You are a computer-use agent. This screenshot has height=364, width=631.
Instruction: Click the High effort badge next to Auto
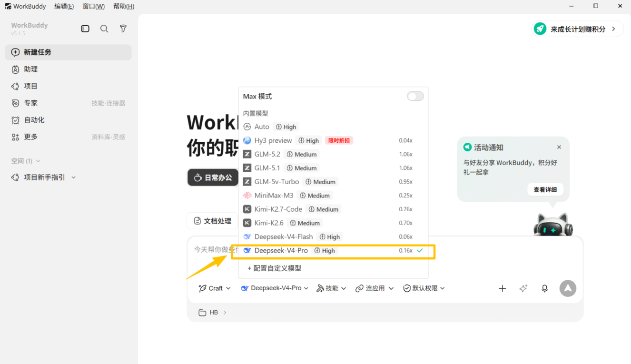click(286, 127)
